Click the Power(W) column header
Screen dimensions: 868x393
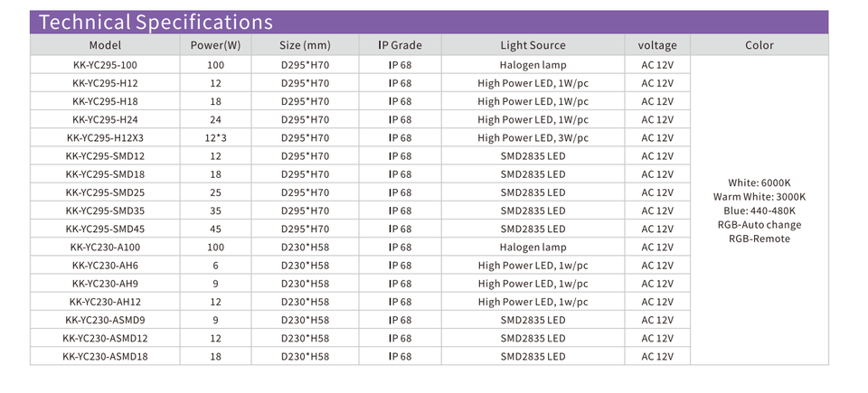(x=215, y=45)
